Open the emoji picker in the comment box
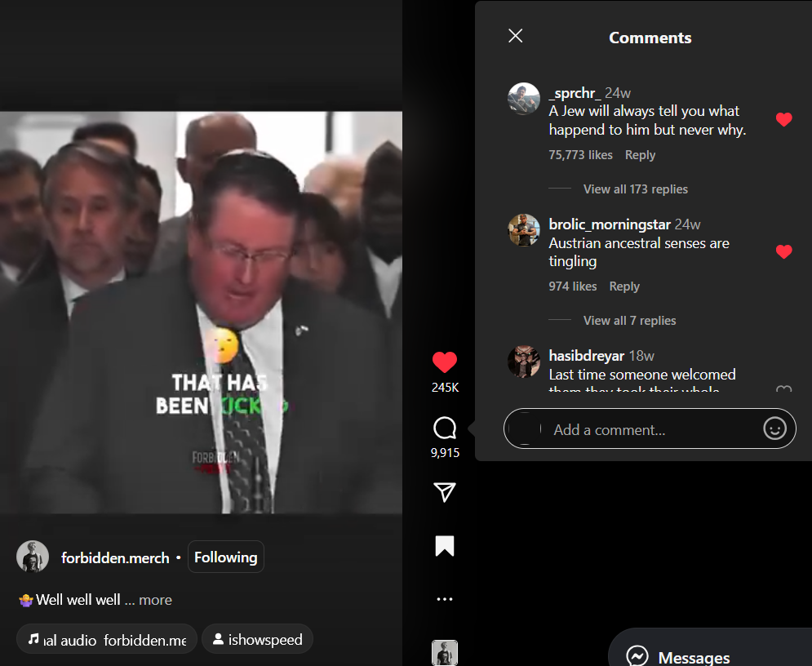 point(774,428)
